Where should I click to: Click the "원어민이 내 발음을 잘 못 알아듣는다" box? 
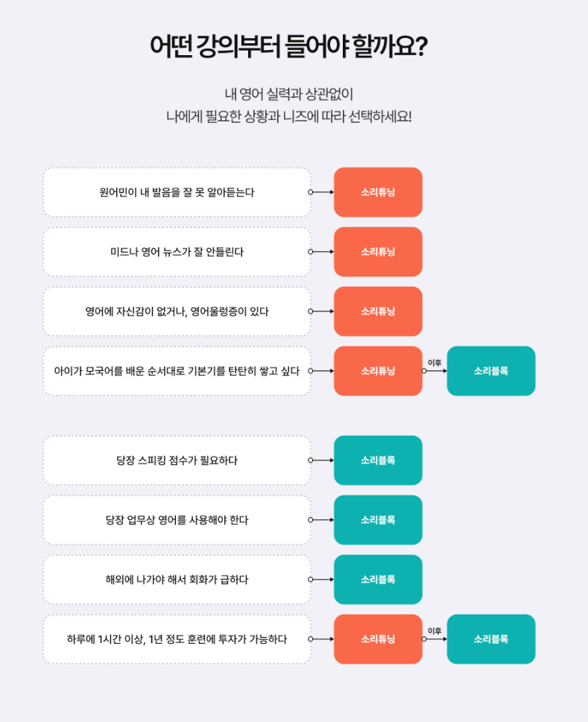tap(177, 192)
